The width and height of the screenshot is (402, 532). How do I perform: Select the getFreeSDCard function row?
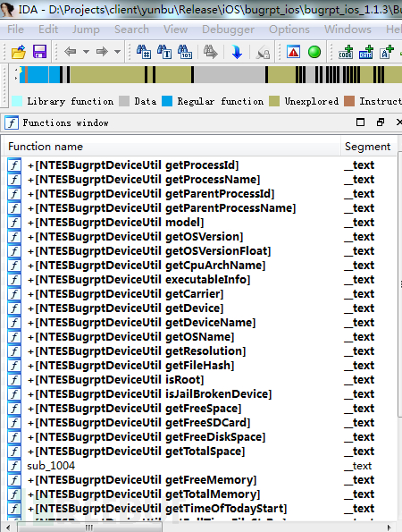pyautogui.click(x=200, y=423)
